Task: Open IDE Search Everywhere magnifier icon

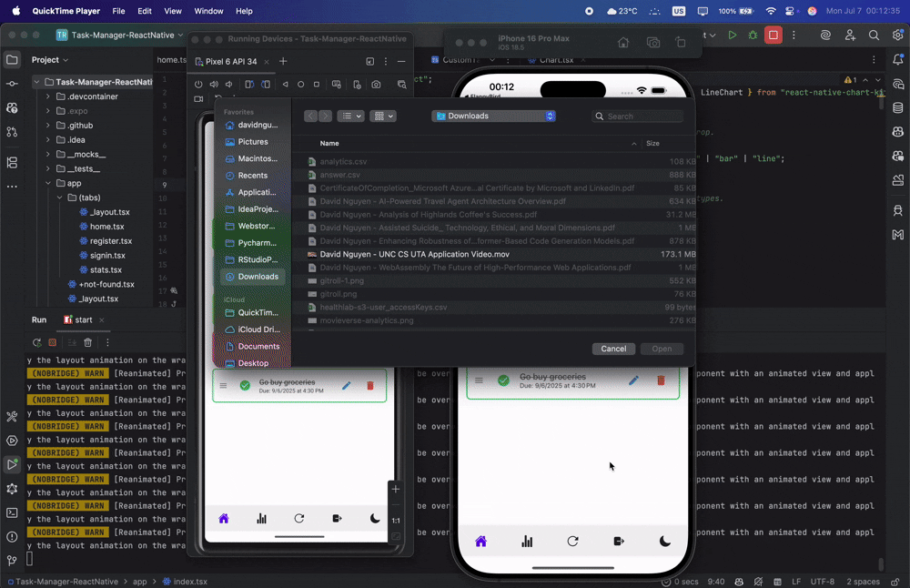Action: (x=874, y=35)
